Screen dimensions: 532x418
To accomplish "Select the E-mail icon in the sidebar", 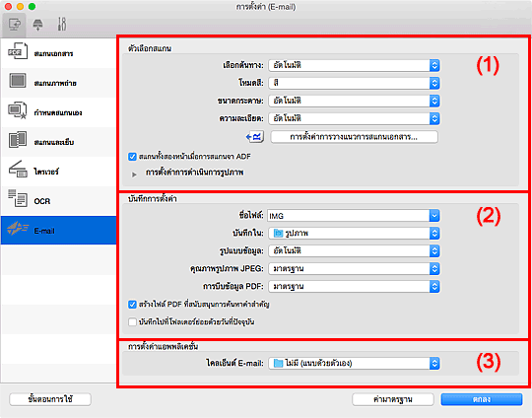I will 18,229.
